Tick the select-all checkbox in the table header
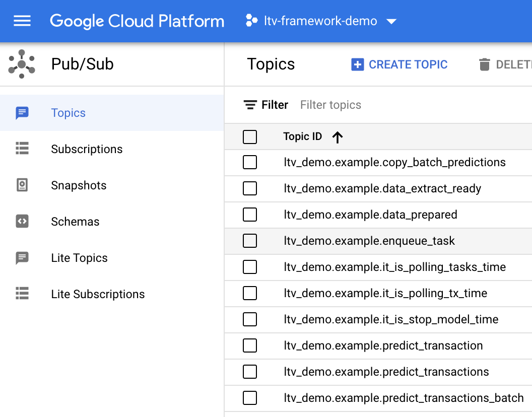This screenshot has width=532, height=417. point(250,137)
